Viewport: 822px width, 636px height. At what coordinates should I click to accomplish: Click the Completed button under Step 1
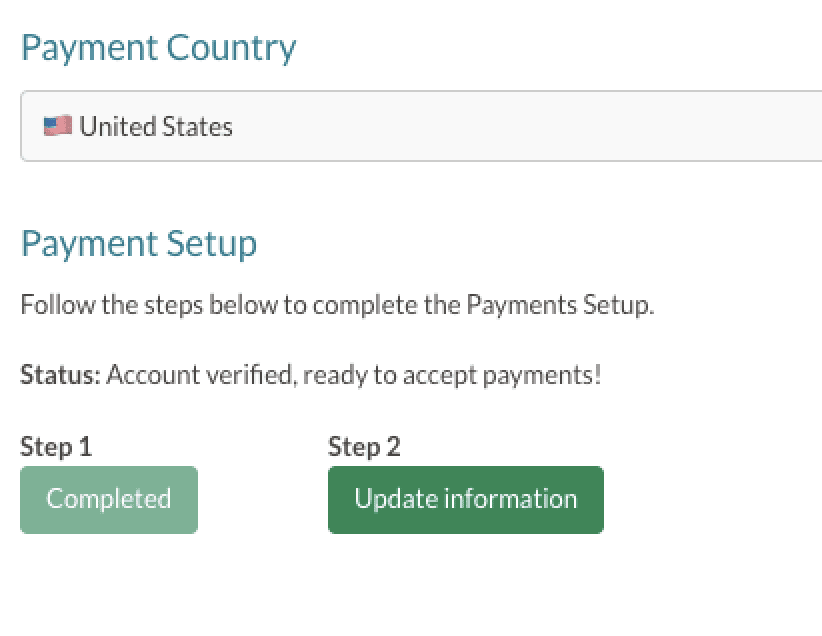(x=109, y=499)
